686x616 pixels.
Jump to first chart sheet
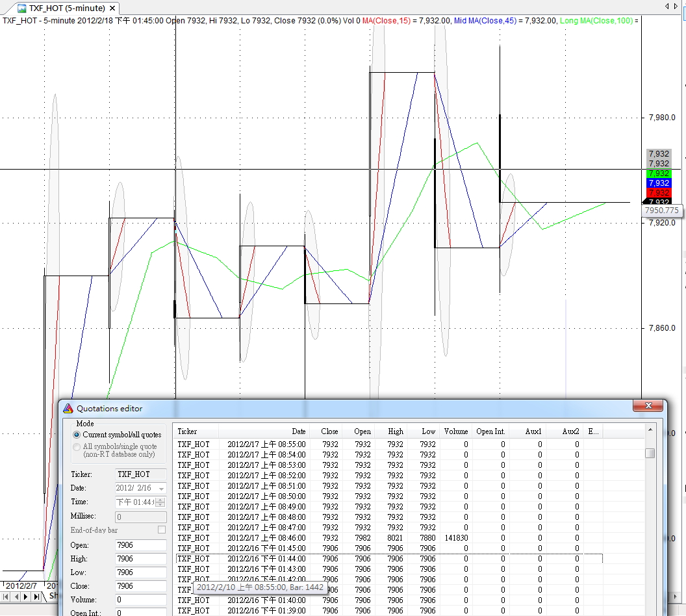point(6,597)
